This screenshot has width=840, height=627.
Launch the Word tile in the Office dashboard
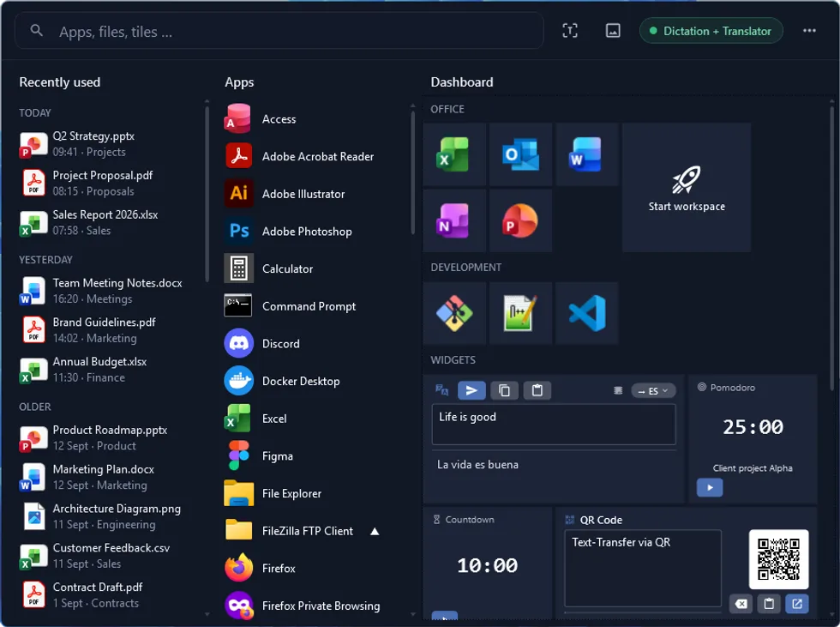tap(586, 154)
